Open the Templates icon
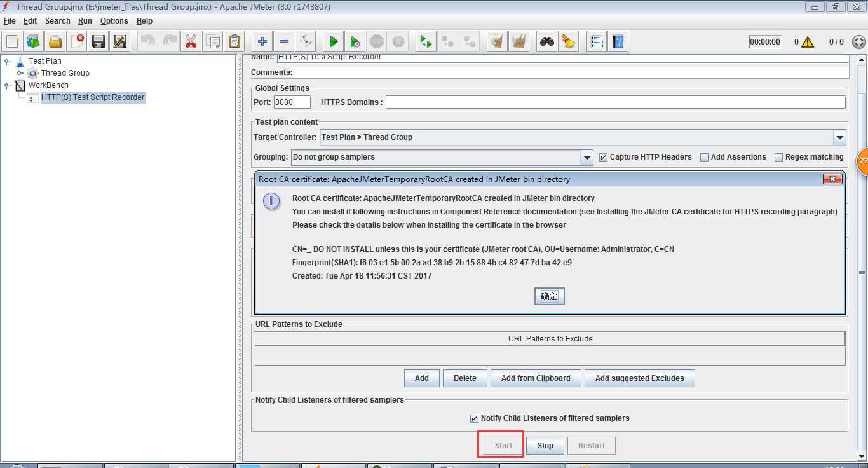Viewport: 868px width, 468px height. pos(34,41)
